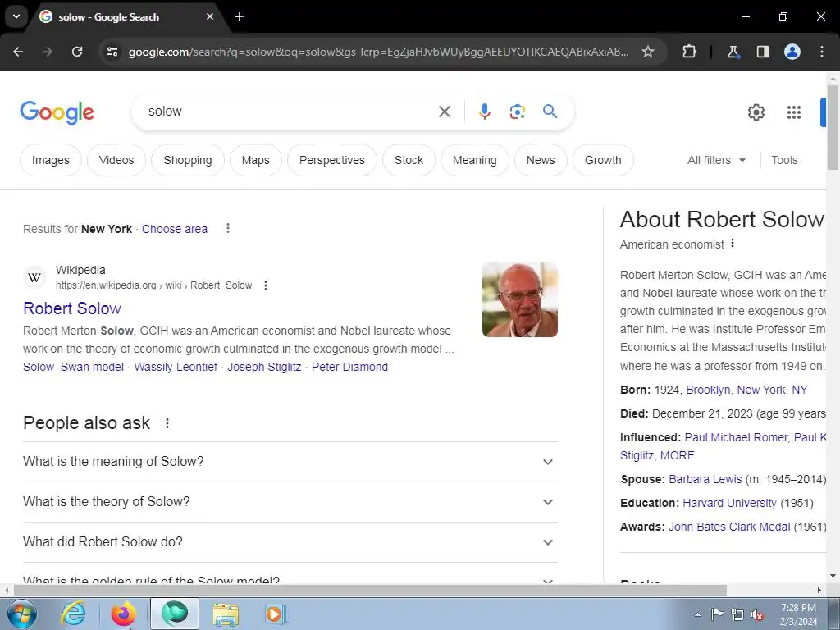
Task: Switch to Videos results
Action: click(x=116, y=160)
